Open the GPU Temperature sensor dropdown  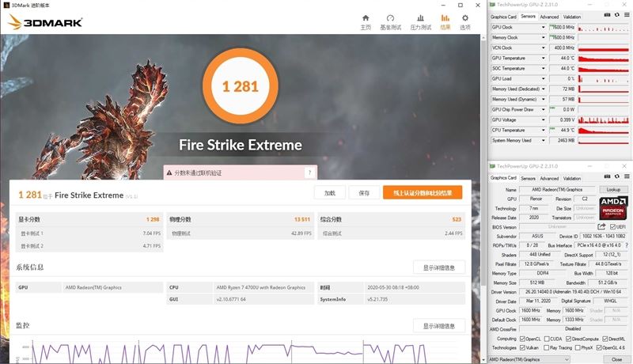tap(543, 58)
